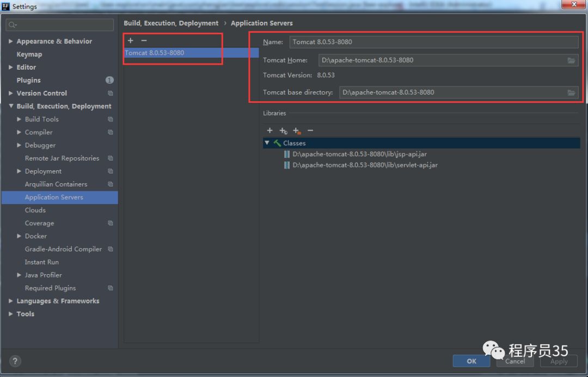Select Application Servers in settings tree
Viewport: 588px width, 377px height.
[x=60, y=197]
